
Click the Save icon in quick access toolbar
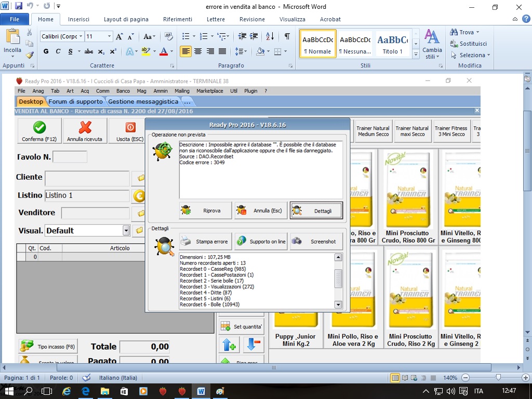(x=19, y=6)
